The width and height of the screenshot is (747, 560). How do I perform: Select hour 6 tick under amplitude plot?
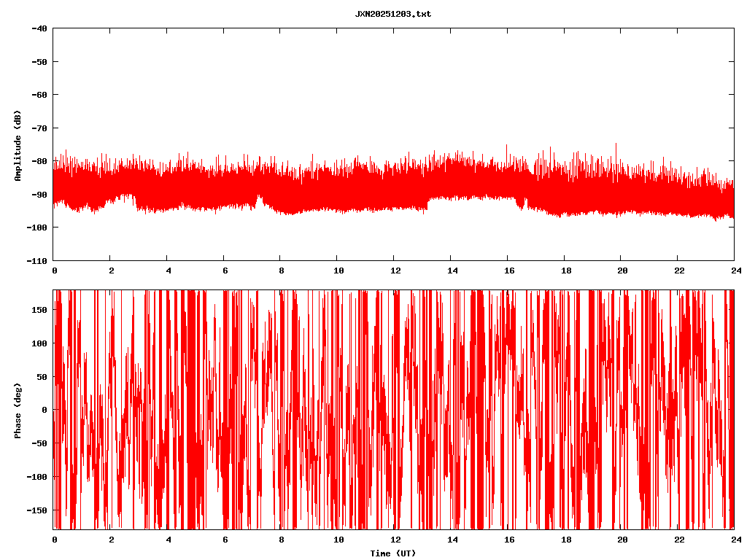coord(225,271)
